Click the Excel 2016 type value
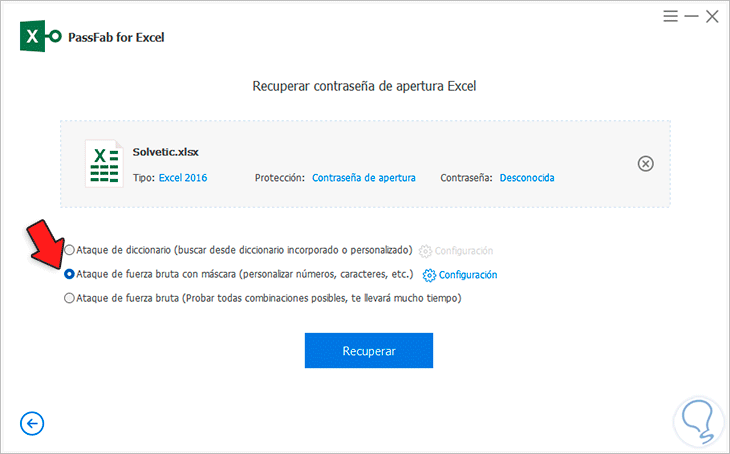 click(x=183, y=178)
